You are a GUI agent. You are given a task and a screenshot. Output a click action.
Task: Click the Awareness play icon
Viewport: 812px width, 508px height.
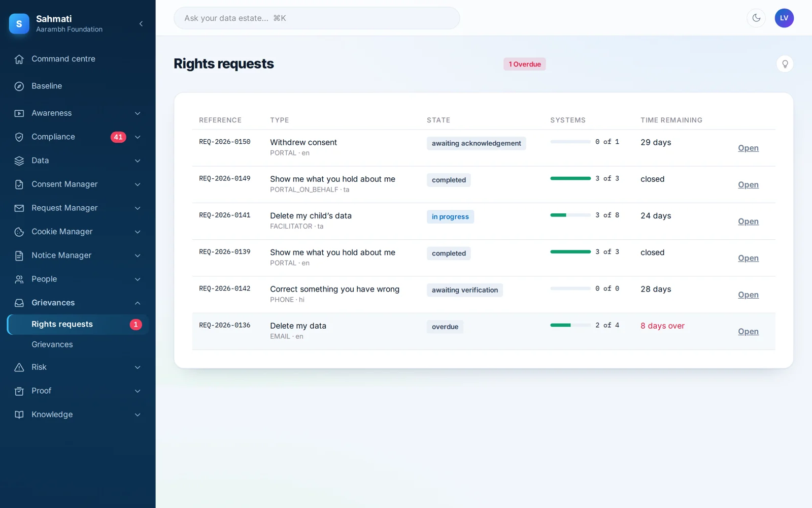click(19, 113)
